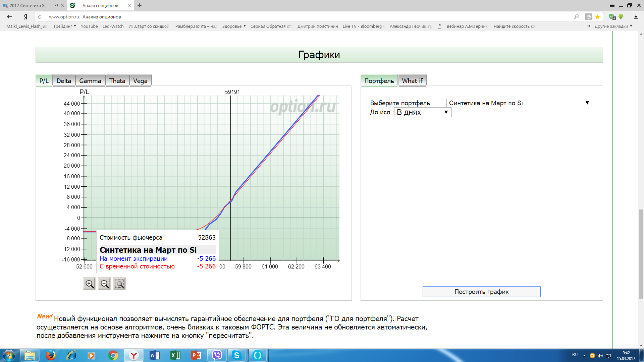Switch to the Delta chart tab

click(64, 81)
